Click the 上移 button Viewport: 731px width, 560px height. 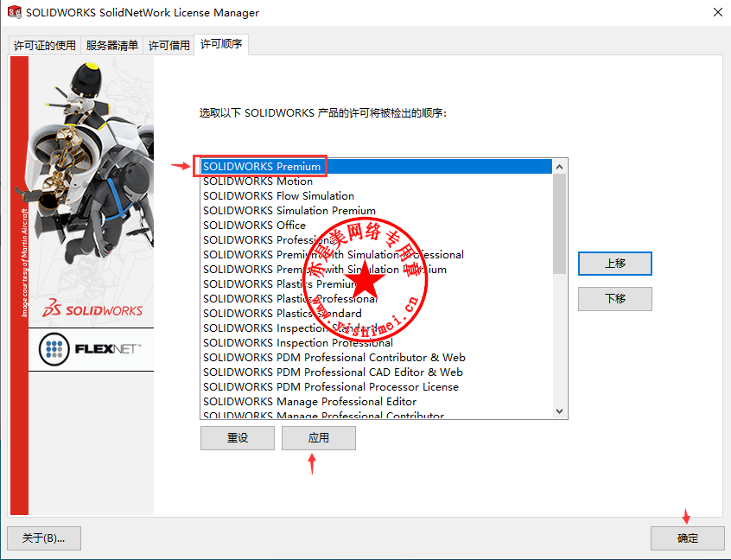[x=615, y=264]
